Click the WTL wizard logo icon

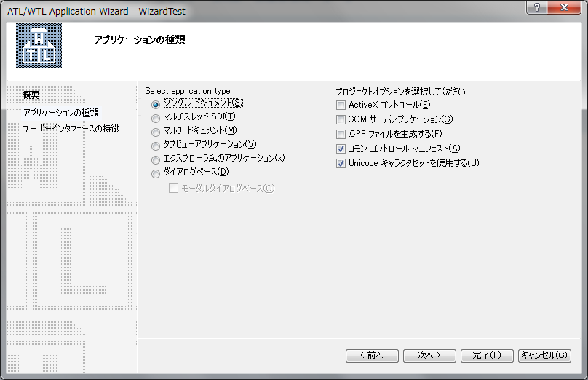39,46
